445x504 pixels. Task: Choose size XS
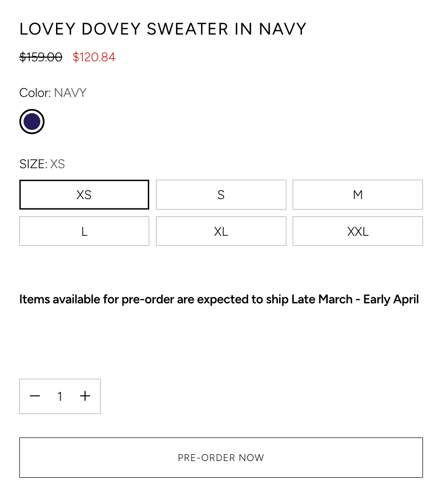click(x=84, y=195)
